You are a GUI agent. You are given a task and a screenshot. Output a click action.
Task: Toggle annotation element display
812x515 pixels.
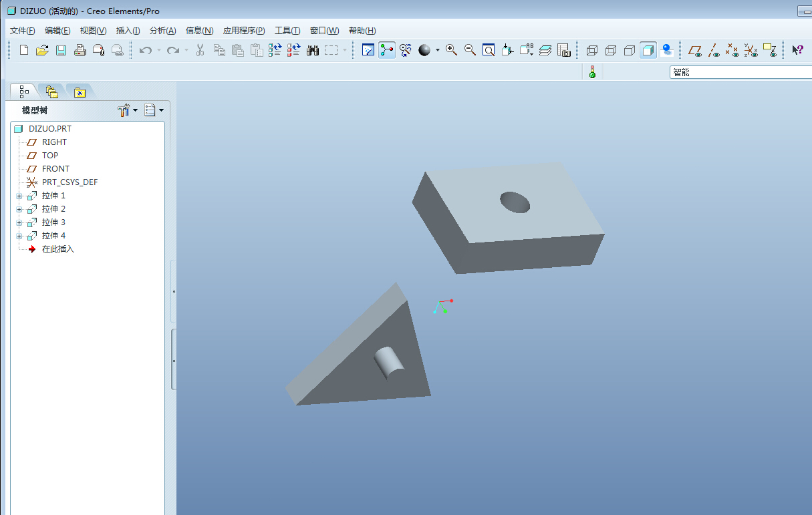point(770,50)
